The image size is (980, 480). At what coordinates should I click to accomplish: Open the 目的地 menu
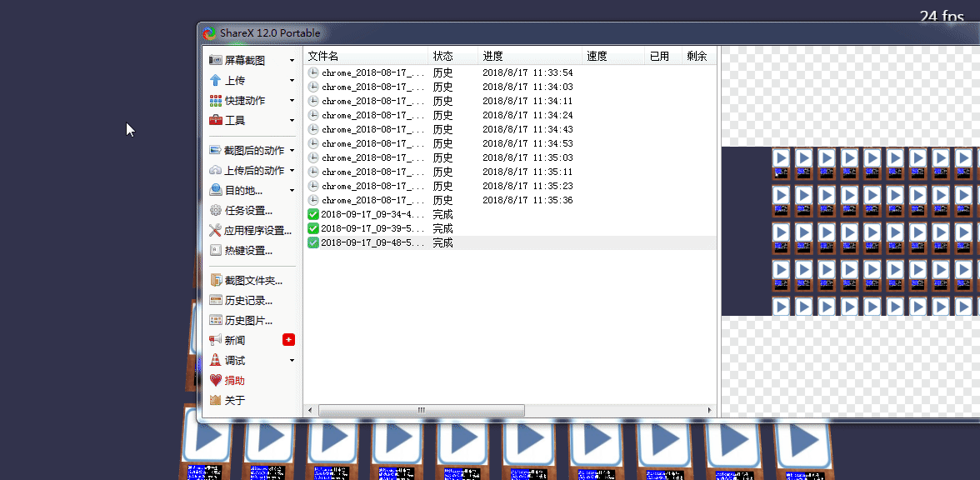tap(252, 191)
